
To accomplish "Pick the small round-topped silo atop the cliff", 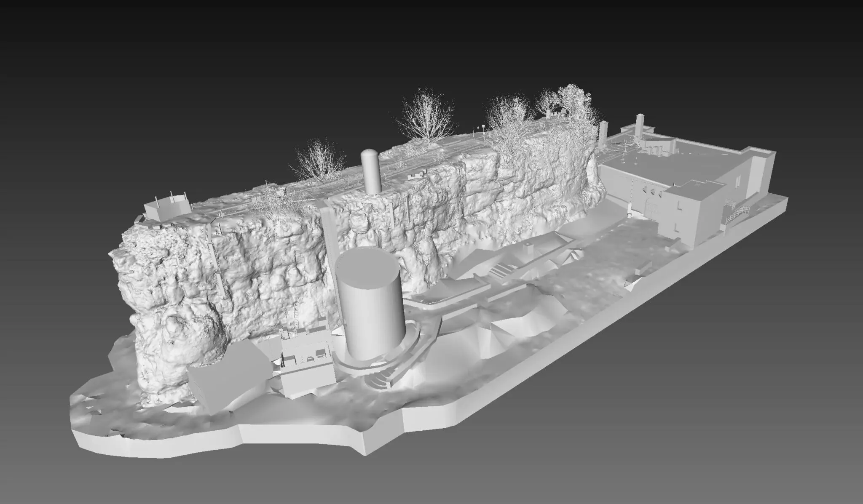I will click(371, 171).
